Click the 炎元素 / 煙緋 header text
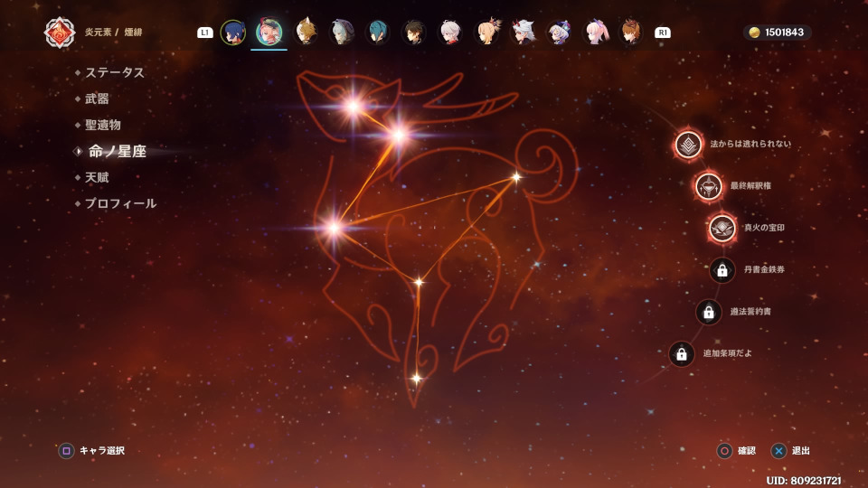This screenshot has width=868, height=488. pos(114,33)
